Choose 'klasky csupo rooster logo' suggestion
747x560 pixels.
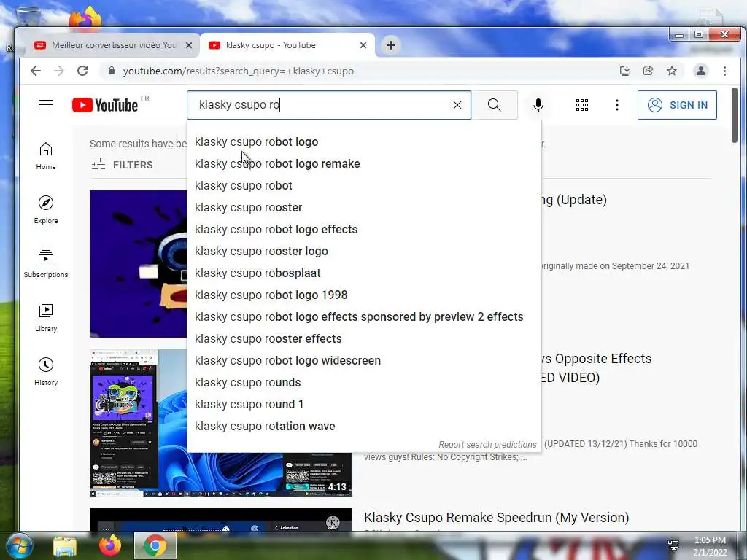tap(364, 252)
